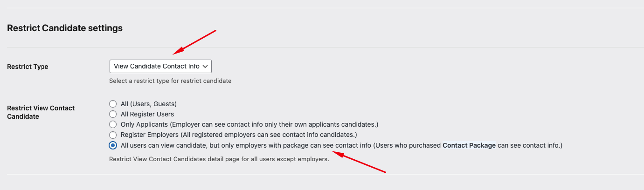
Task: Click the red arrow pointing at the dropdown
Action: [195, 41]
